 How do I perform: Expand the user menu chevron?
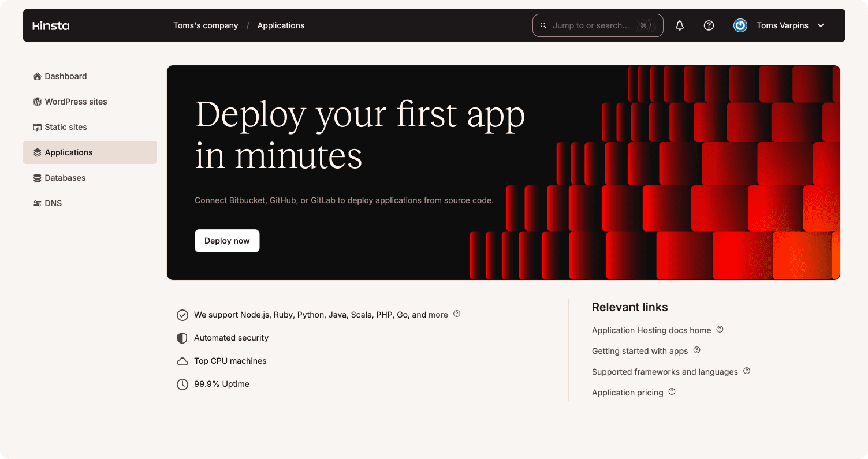[x=821, y=25]
